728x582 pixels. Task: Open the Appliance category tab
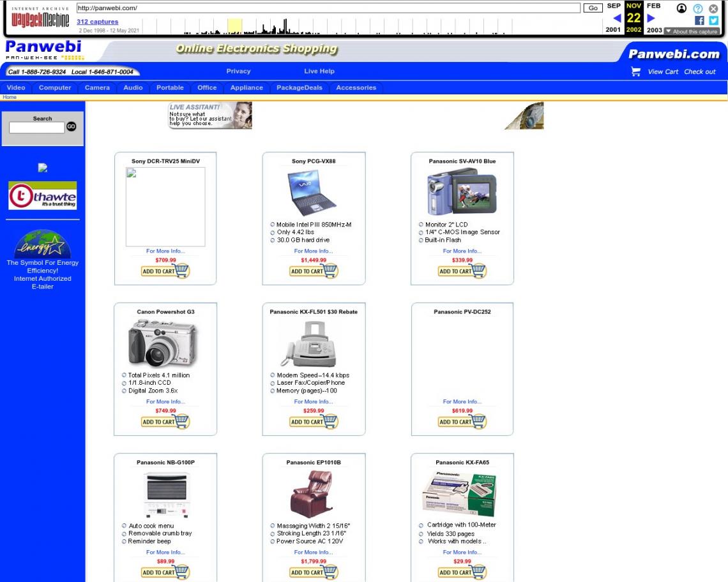click(246, 87)
